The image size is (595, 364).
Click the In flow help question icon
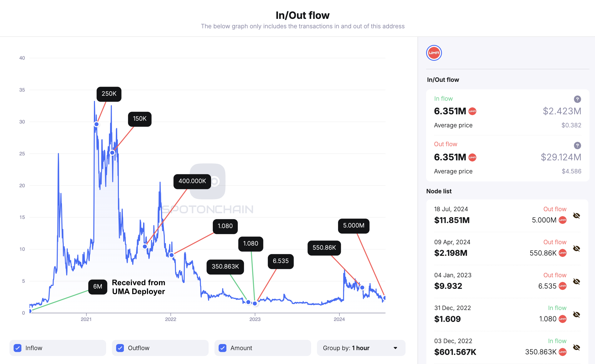coord(577,99)
